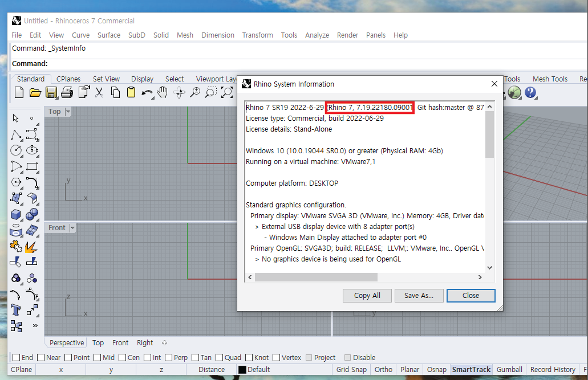Click the horizontal scrollbar thumb in info dialog

(316, 277)
